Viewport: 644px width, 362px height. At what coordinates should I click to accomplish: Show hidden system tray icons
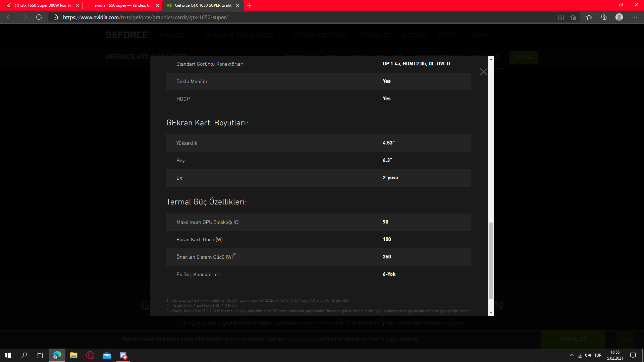(572, 355)
